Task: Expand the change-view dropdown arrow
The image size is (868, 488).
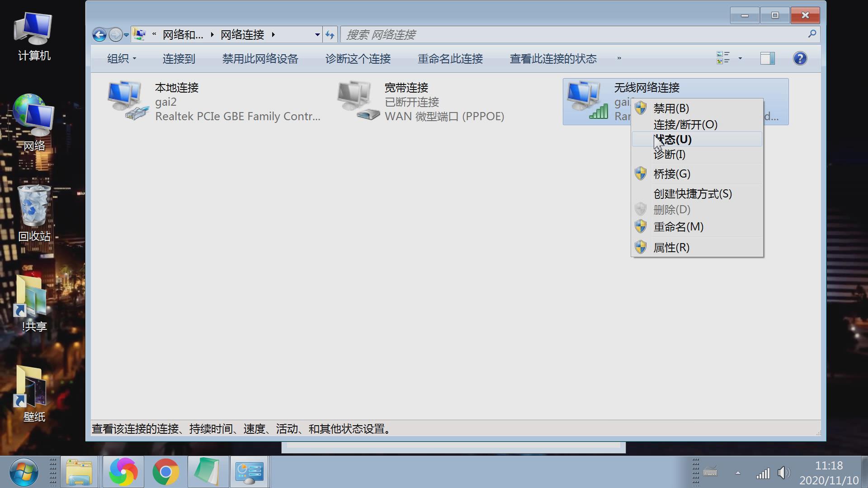Action: [740, 58]
